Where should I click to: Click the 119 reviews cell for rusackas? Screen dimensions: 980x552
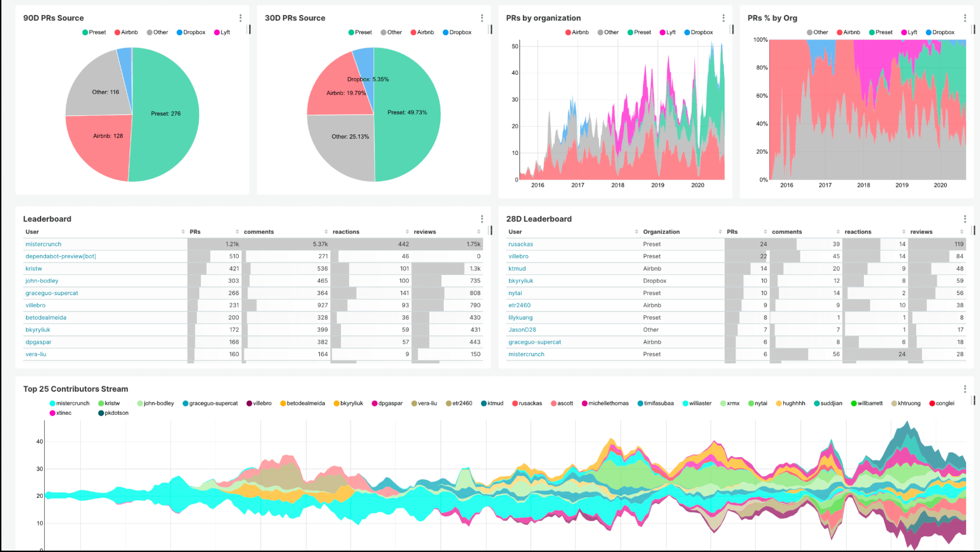(937, 244)
